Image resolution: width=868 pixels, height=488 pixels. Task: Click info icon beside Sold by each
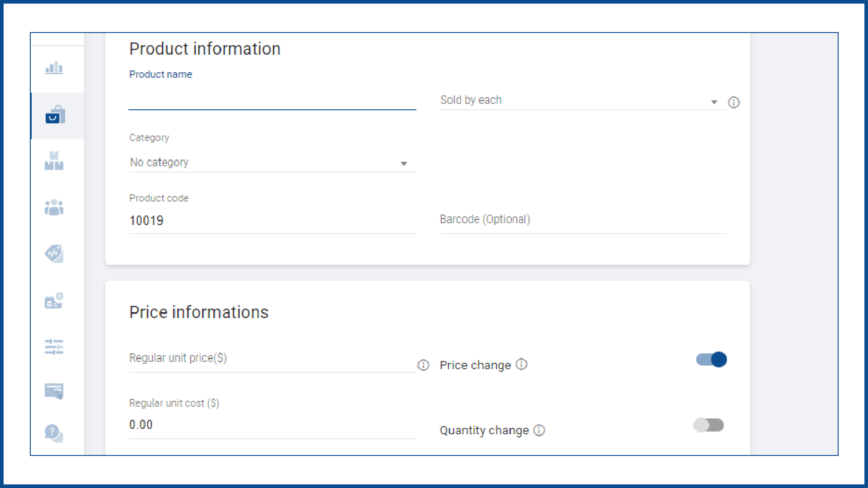point(734,103)
